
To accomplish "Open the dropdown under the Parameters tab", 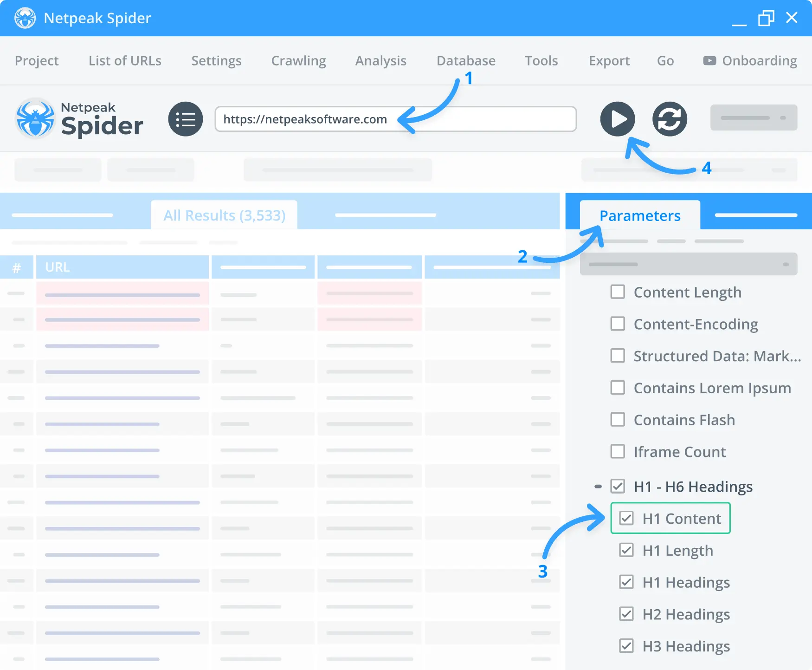I will click(x=689, y=264).
